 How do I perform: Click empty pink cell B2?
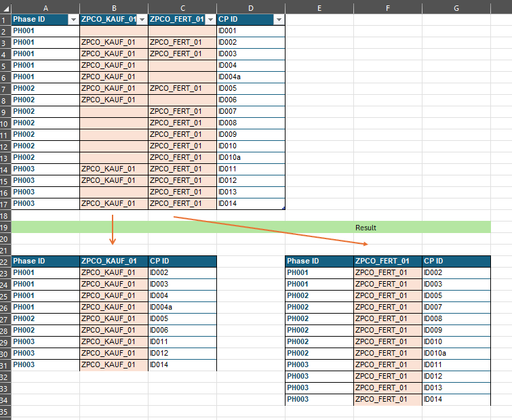114,31
